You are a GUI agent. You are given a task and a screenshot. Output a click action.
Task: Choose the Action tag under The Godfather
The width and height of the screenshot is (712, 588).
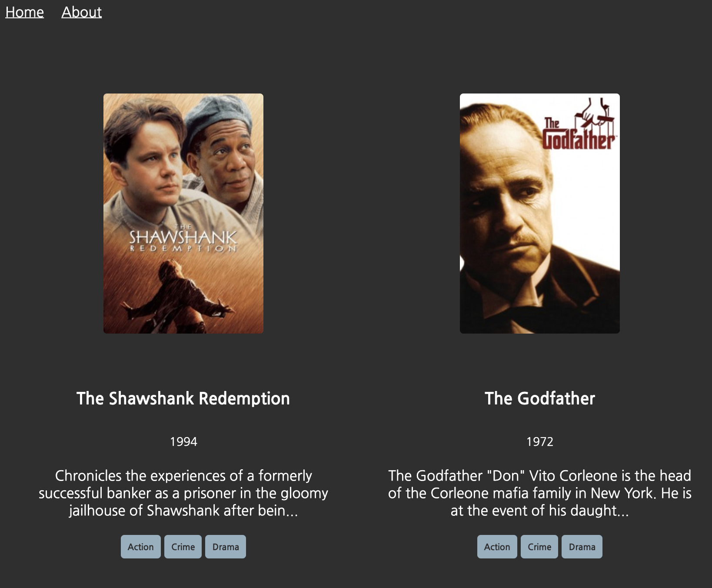[x=497, y=547]
